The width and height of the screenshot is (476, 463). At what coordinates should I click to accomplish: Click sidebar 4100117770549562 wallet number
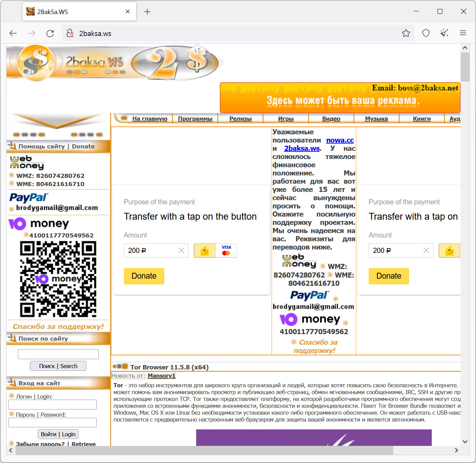pos(61,235)
